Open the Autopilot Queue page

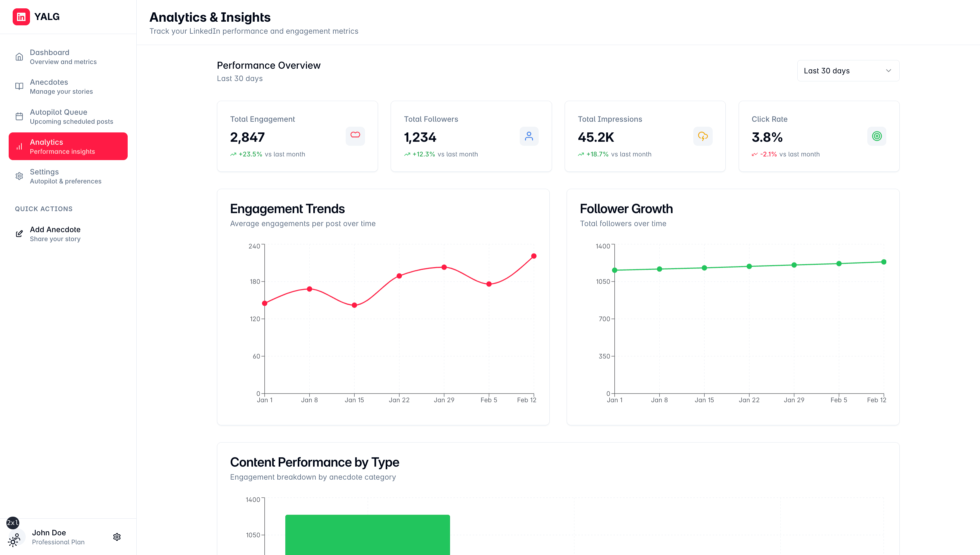(68, 117)
